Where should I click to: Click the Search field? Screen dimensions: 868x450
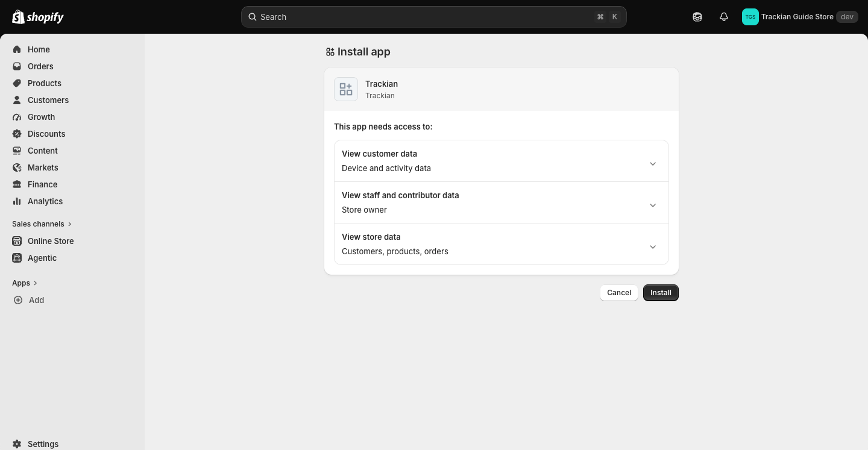point(434,17)
